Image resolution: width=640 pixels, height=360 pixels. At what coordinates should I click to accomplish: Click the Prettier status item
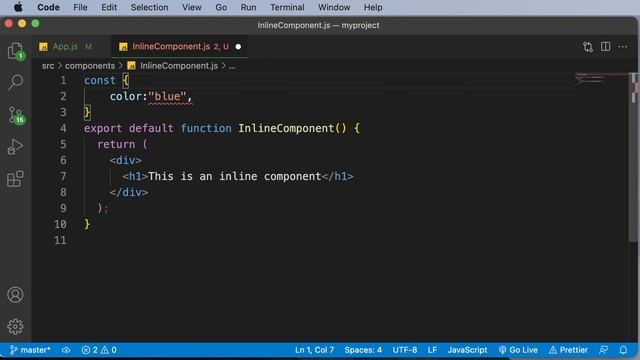coord(568,350)
